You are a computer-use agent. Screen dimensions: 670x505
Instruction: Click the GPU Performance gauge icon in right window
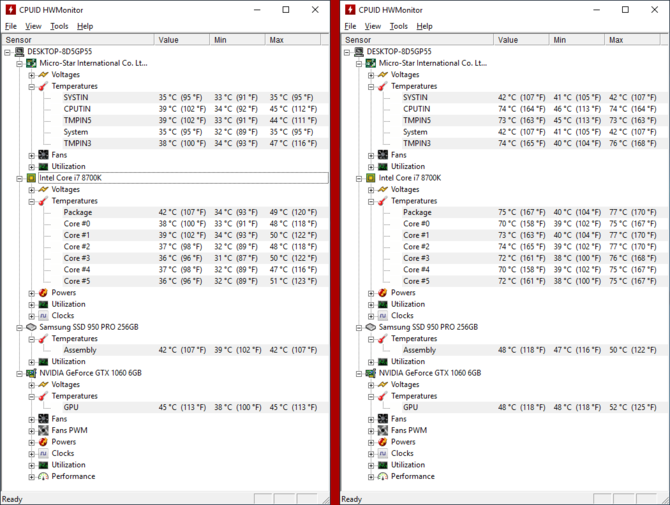tap(382, 476)
